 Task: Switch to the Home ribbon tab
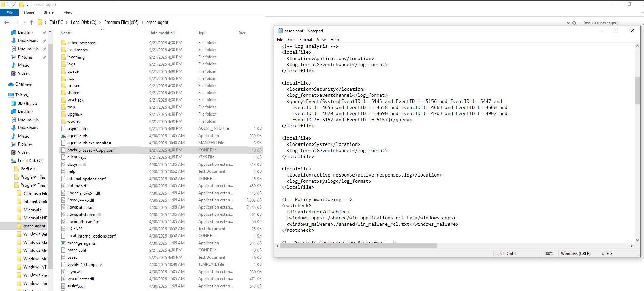(x=29, y=13)
